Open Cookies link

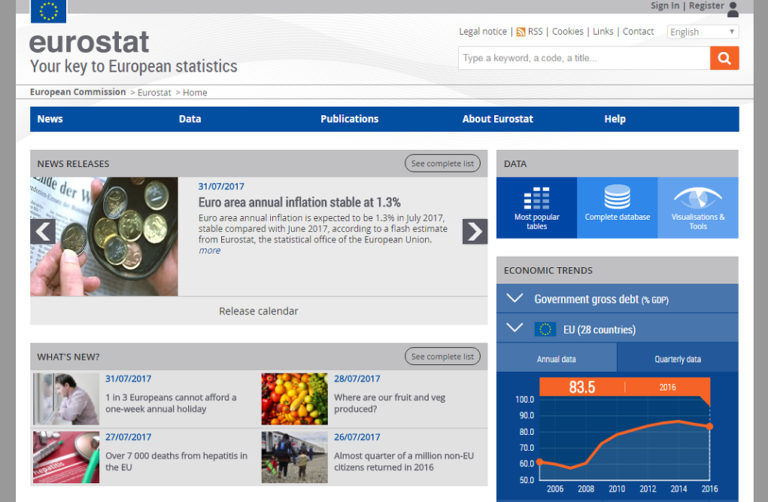tap(568, 32)
